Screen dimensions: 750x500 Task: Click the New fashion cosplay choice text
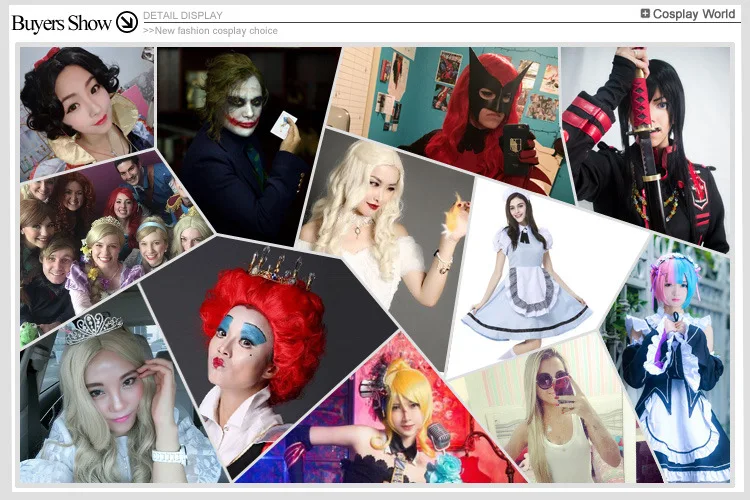[210, 31]
